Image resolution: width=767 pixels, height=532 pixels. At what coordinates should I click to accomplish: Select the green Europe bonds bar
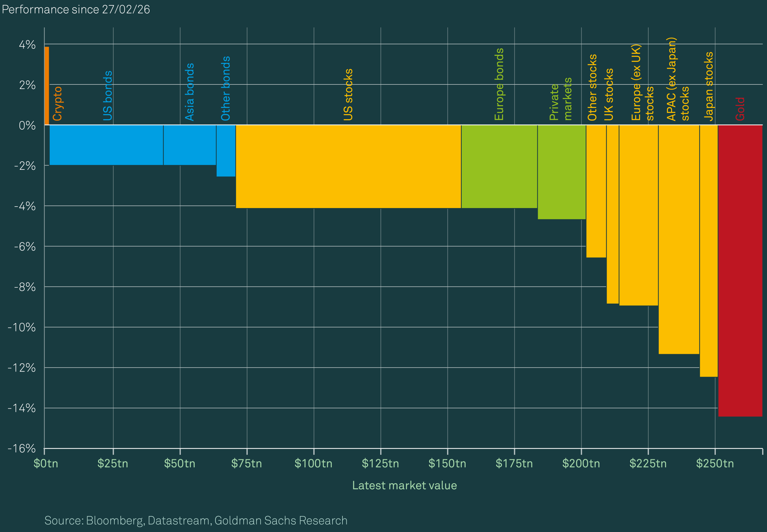tap(499, 167)
